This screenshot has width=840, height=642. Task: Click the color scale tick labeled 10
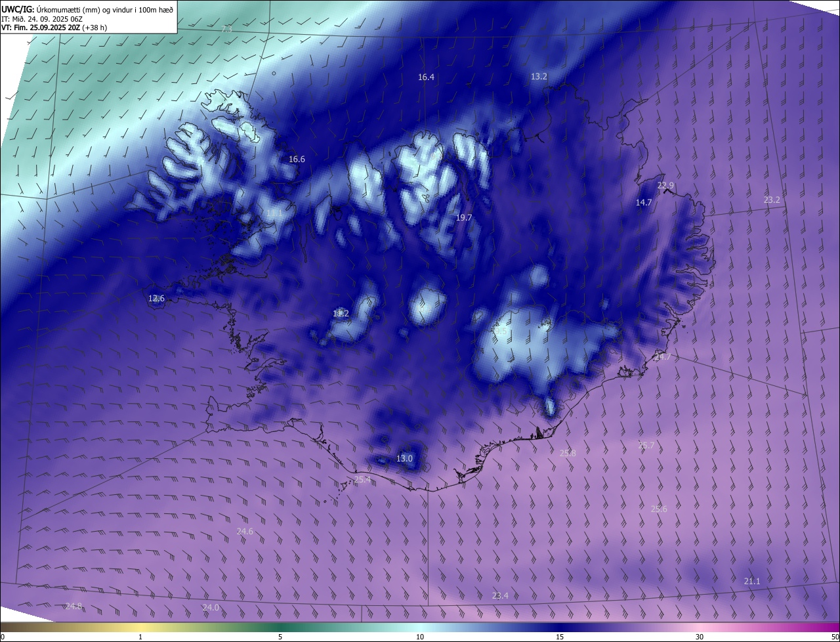coord(420,637)
